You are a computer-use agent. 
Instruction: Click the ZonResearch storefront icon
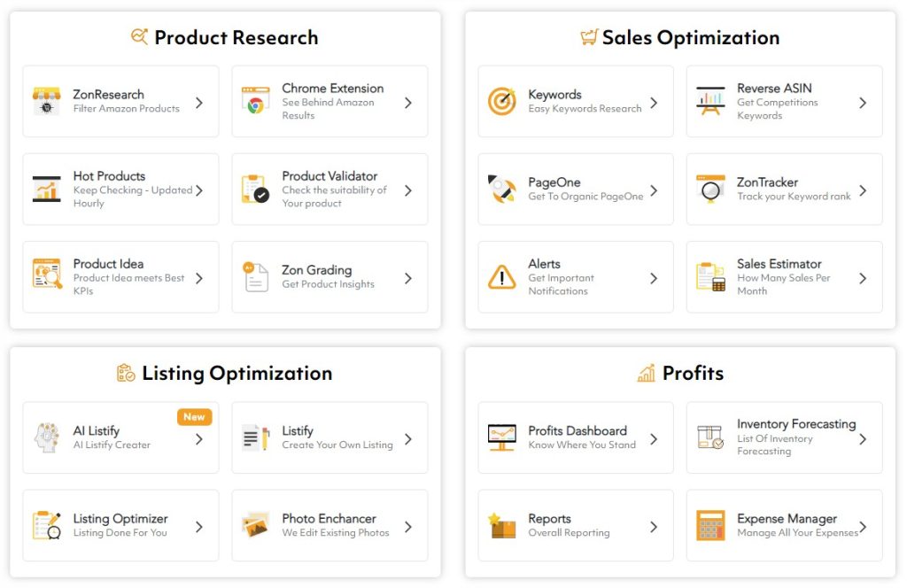click(46, 101)
